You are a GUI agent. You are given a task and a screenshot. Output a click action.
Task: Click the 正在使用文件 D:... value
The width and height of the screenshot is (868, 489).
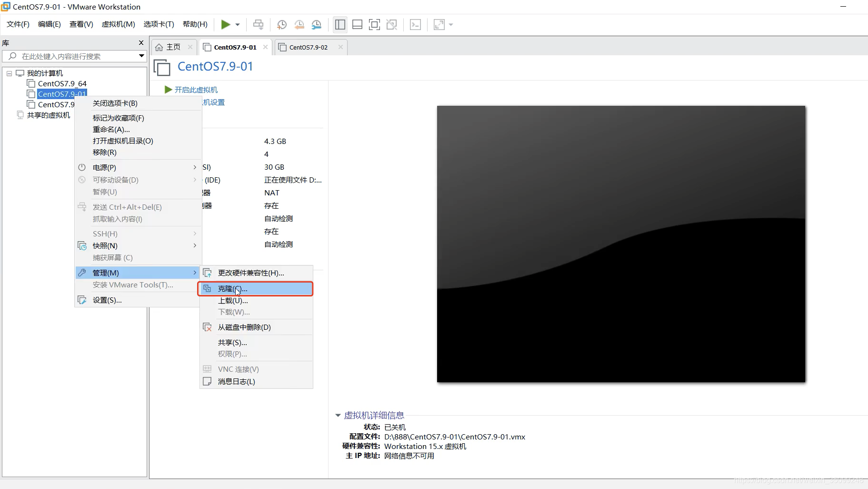293,180
